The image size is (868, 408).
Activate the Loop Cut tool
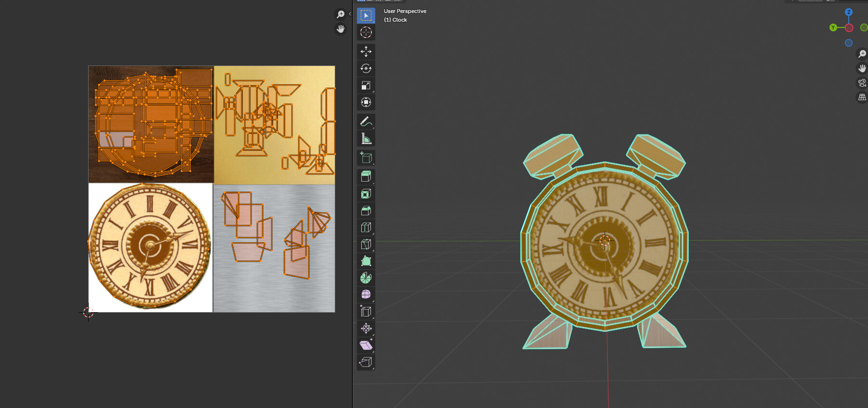(366, 227)
